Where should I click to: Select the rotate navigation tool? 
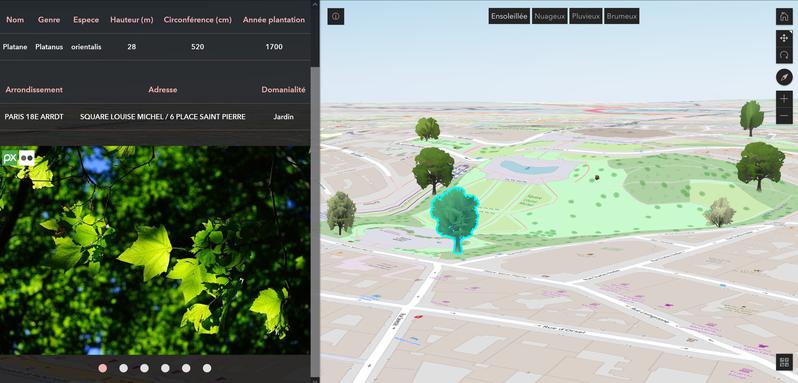[x=784, y=55]
